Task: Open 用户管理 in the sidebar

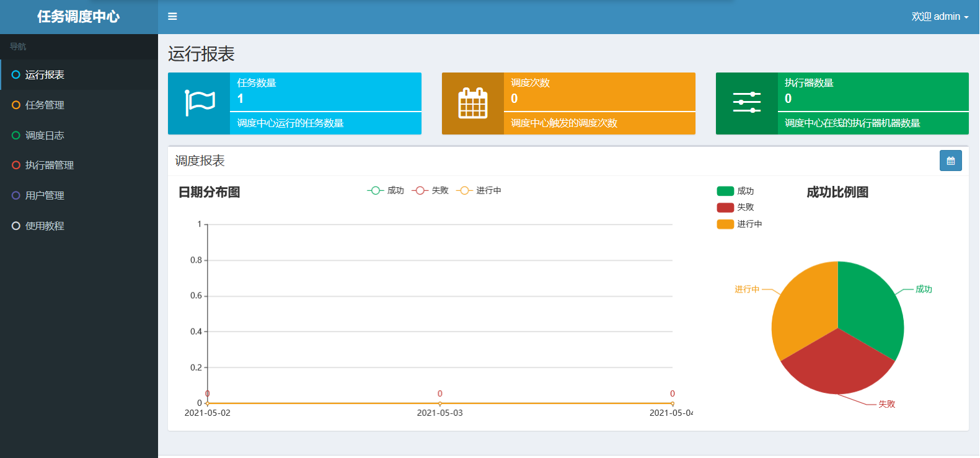Action: (79, 195)
